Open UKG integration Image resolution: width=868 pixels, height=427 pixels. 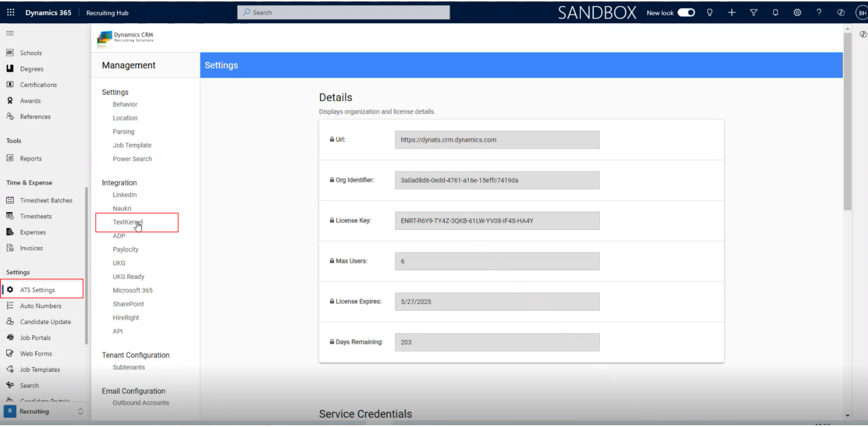[119, 263]
